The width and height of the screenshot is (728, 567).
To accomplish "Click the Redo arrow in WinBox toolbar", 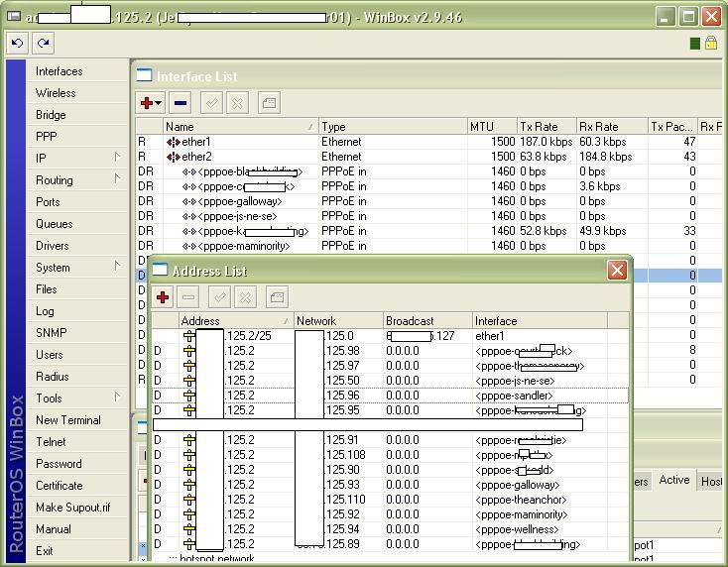I will [43, 43].
